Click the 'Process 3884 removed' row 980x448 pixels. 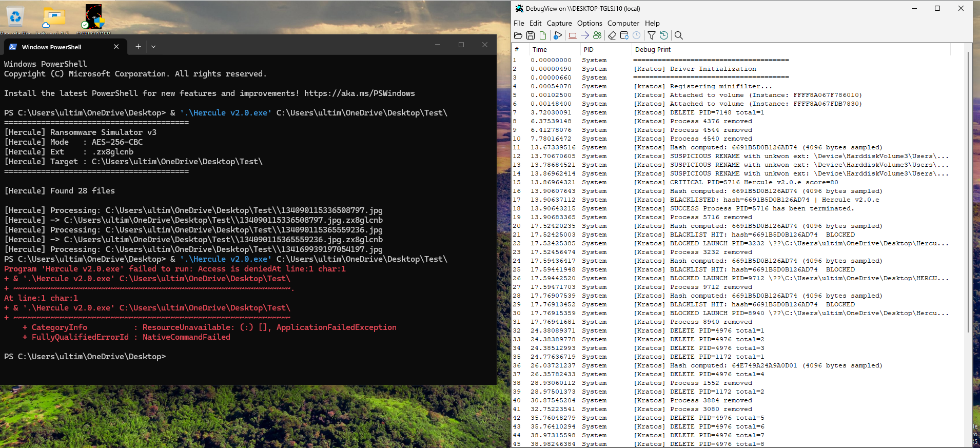pyautogui.click(x=739, y=400)
